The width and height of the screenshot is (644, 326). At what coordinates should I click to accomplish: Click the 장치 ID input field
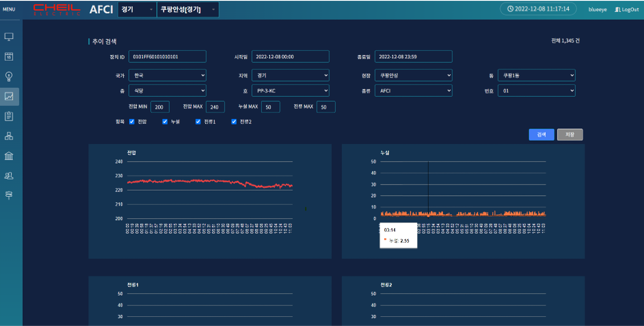[167, 57]
